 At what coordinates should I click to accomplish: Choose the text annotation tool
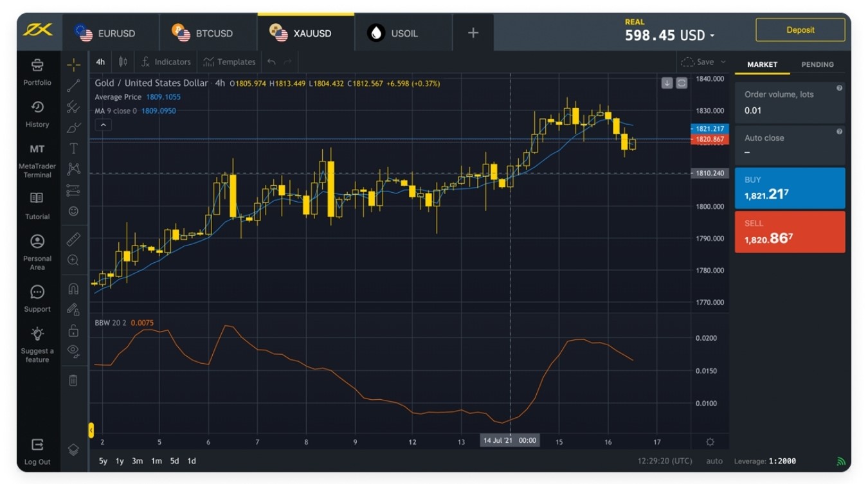73,148
